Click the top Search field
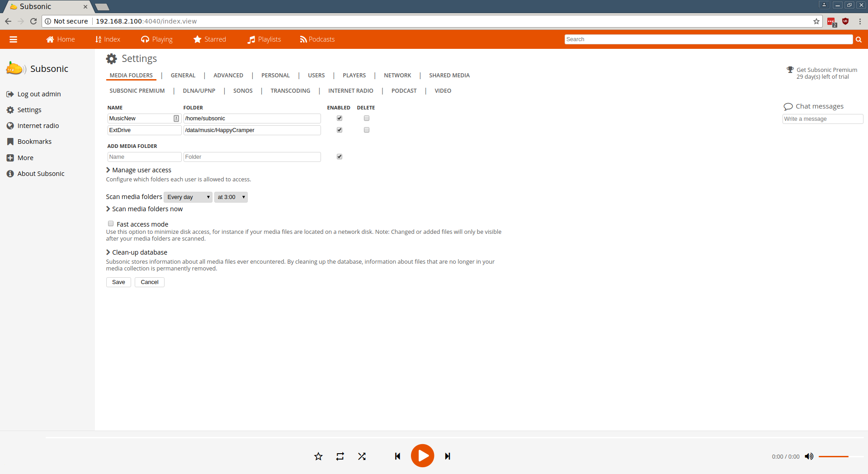 pyautogui.click(x=708, y=39)
